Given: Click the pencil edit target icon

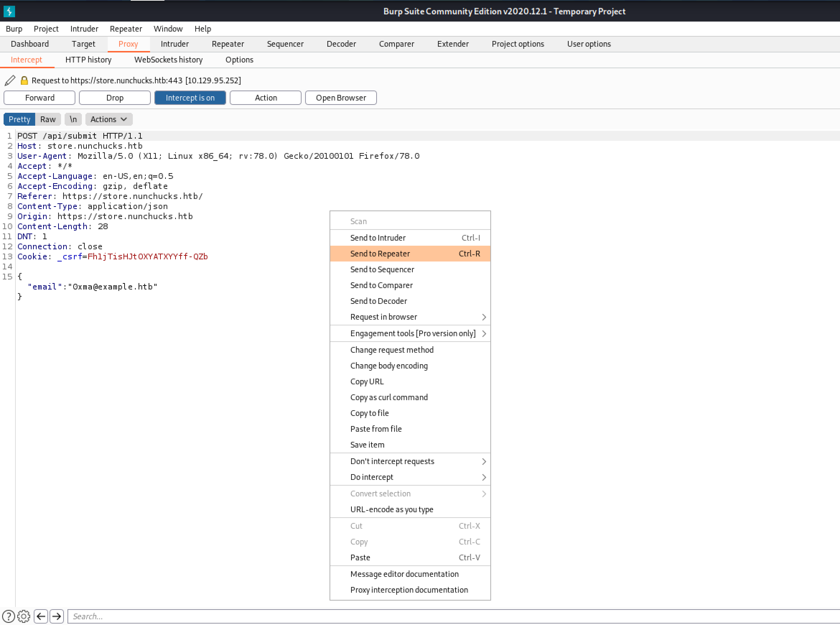Looking at the screenshot, I should coord(10,80).
